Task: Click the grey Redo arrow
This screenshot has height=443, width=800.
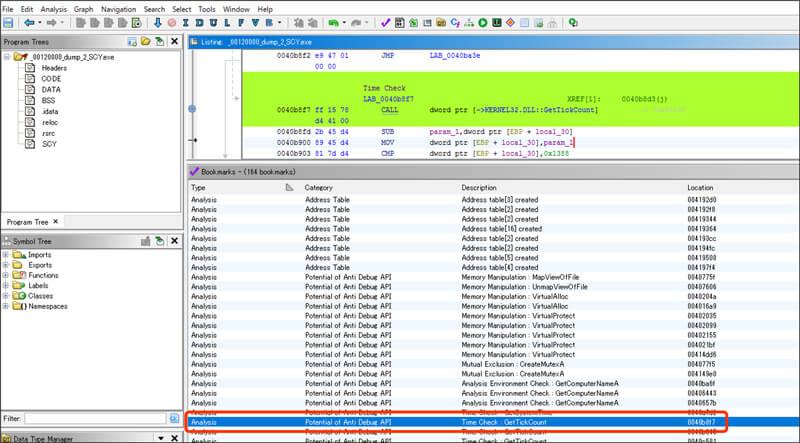Action: pyautogui.click(x=356, y=23)
